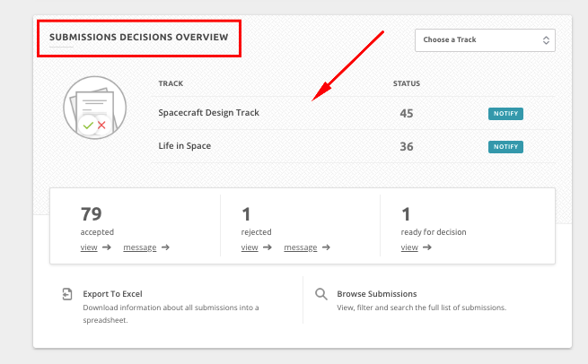Click the Browse Submissions magnifier icon
Image resolution: width=588 pixels, height=364 pixels.
click(321, 294)
